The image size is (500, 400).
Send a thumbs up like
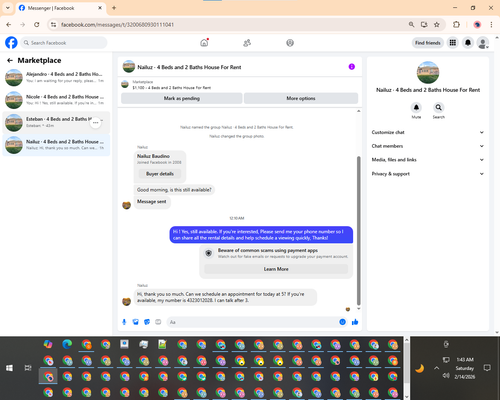[355, 322]
